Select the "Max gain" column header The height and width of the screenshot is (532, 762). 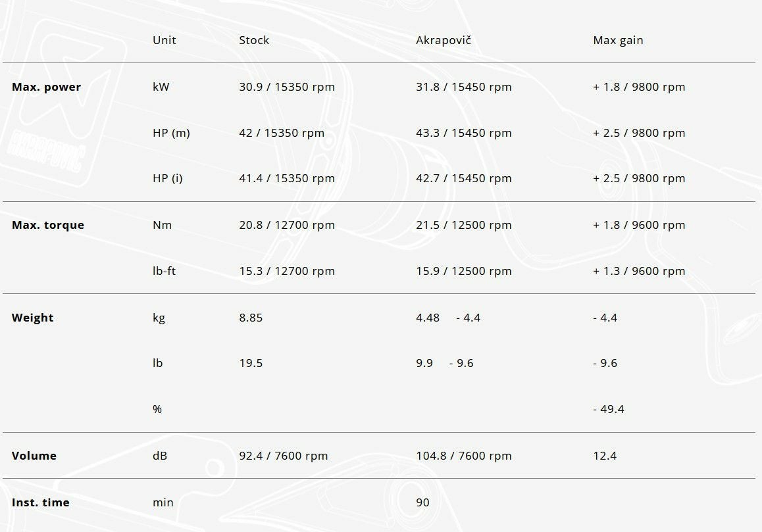click(x=618, y=40)
